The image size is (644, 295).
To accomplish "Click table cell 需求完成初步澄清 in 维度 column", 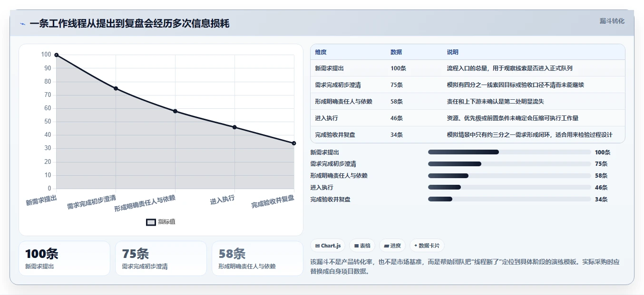I will (338, 85).
